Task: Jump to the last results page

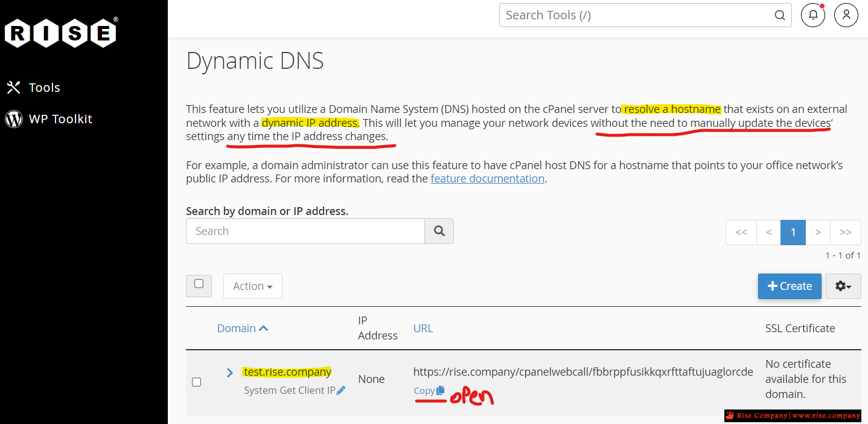Action: [846, 232]
